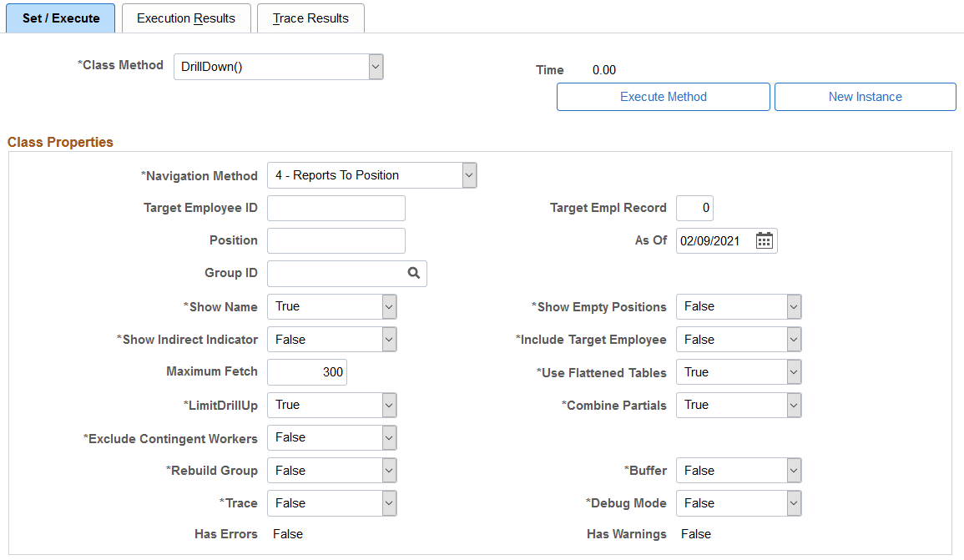Open the Group ID lookup magnifier
This screenshot has width=964, height=560.
coord(413,273)
